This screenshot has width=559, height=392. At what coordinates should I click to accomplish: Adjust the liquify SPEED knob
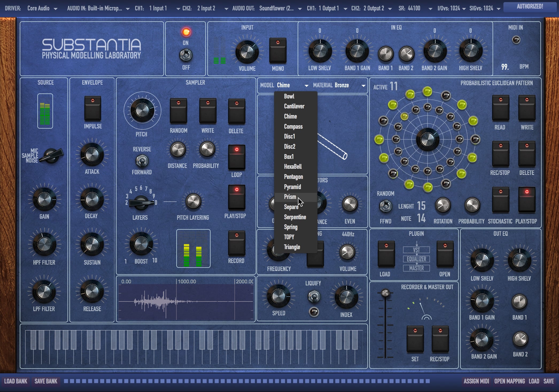pos(278,296)
